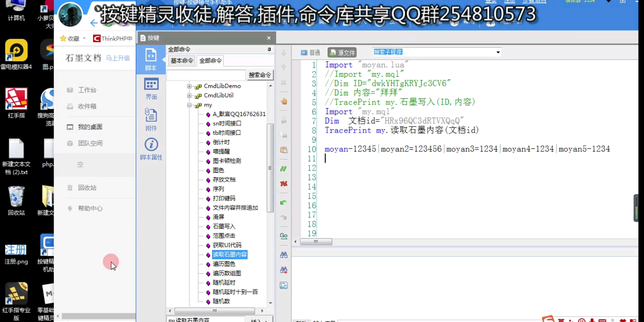This screenshot has height=322, width=644.
Task: Click the Go to line icon
Action: [x=284, y=236]
